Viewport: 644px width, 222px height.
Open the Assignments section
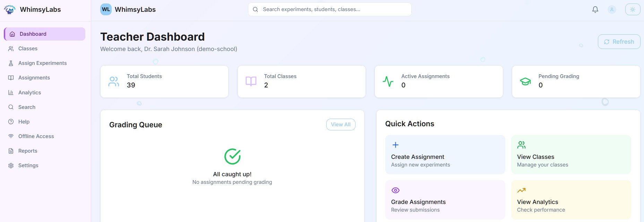pyautogui.click(x=33, y=77)
